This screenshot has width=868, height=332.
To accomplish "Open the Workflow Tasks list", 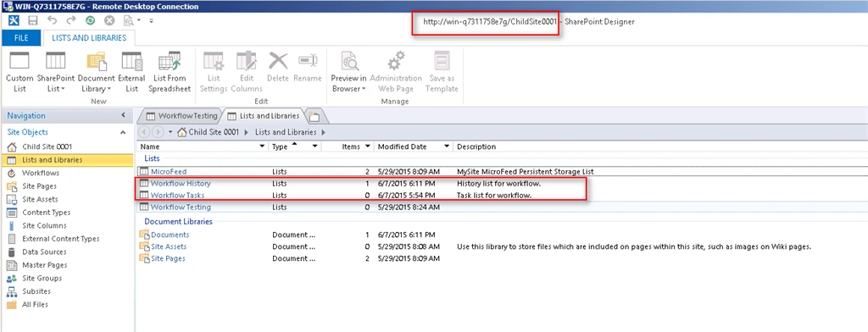I will click(177, 196).
